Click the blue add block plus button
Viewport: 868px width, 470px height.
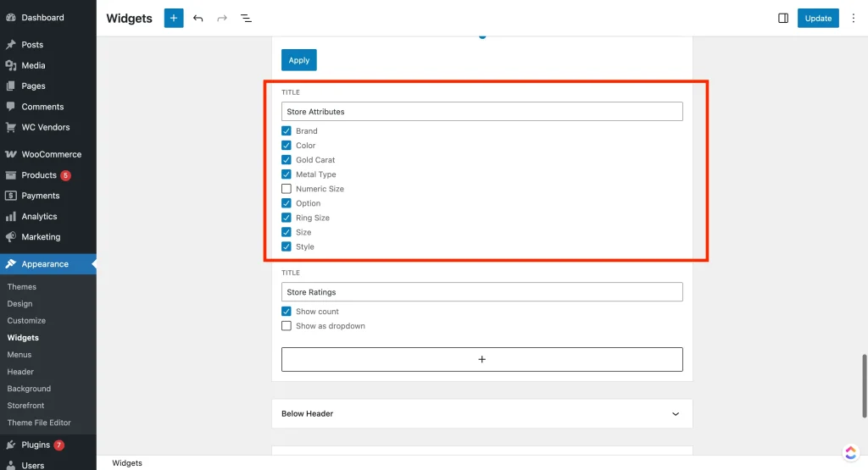click(x=174, y=18)
